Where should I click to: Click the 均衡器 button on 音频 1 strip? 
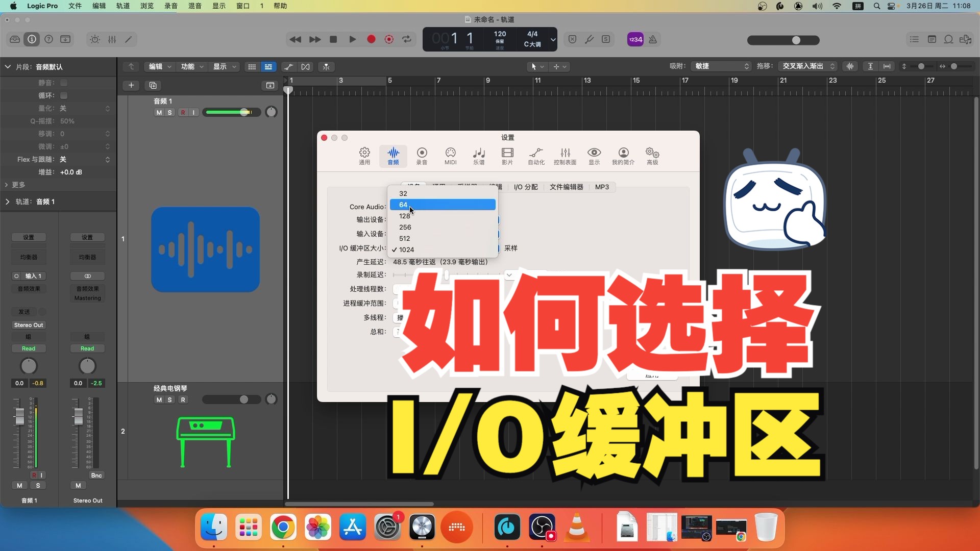coord(29,257)
